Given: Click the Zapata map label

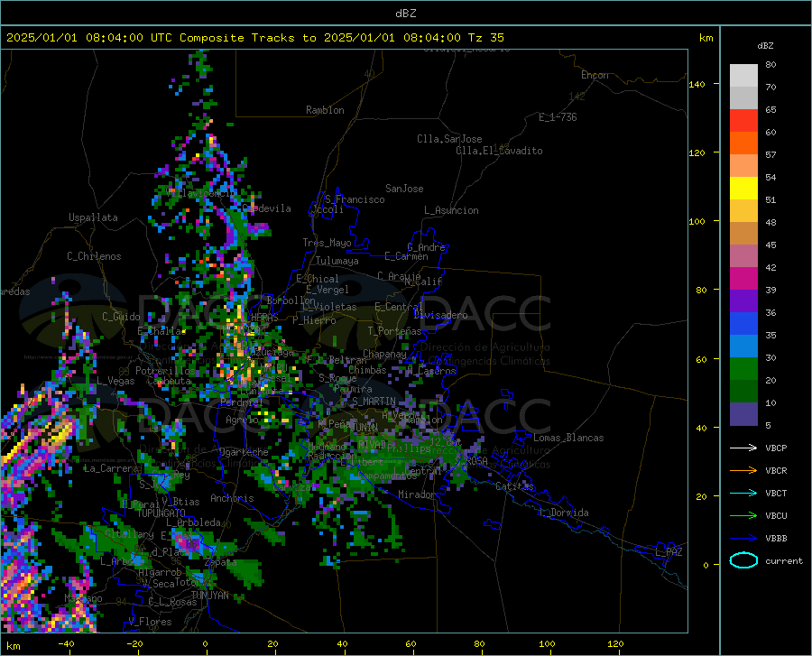Looking at the screenshot, I should click(221, 562).
